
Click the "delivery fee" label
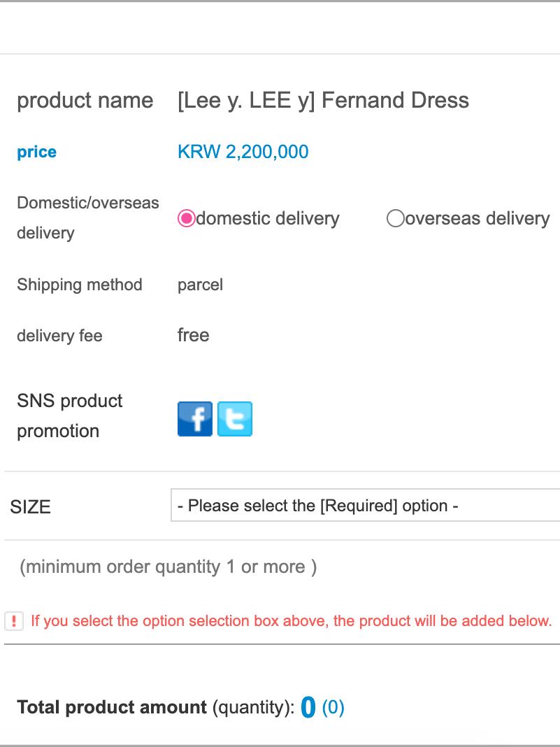(x=59, y=336)
